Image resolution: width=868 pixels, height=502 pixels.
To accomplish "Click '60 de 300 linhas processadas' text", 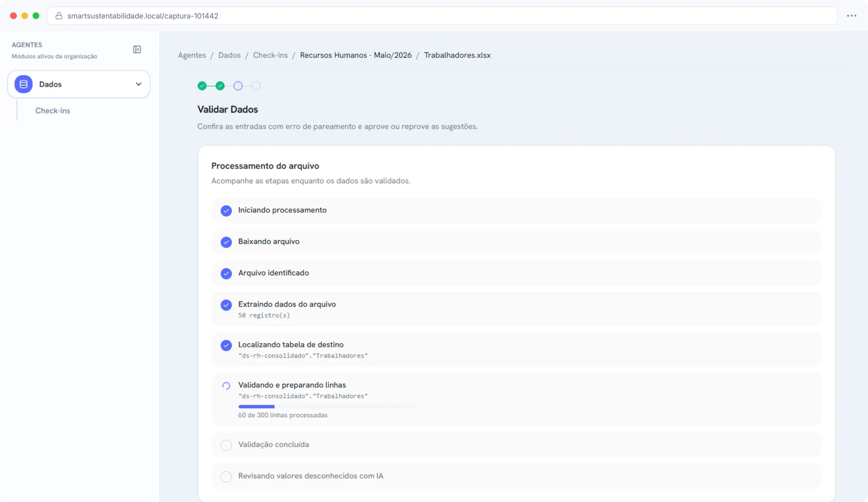I will pyautogui.click(x=283, y=415).
